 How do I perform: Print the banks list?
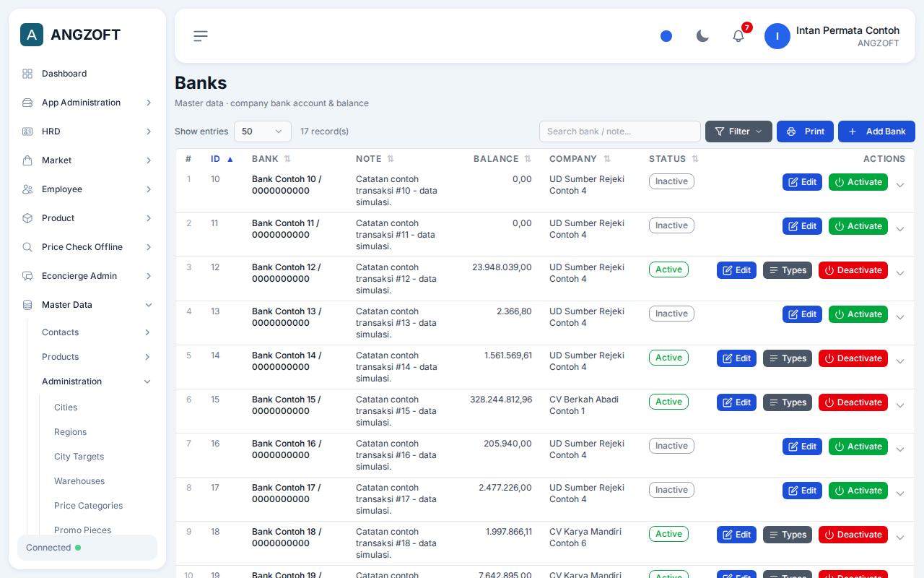pyautogui.click(x=805, y=131)
